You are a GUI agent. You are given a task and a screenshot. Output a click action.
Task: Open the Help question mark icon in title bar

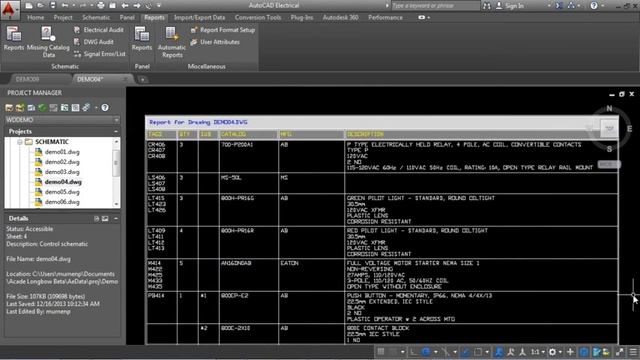point(594,6)
